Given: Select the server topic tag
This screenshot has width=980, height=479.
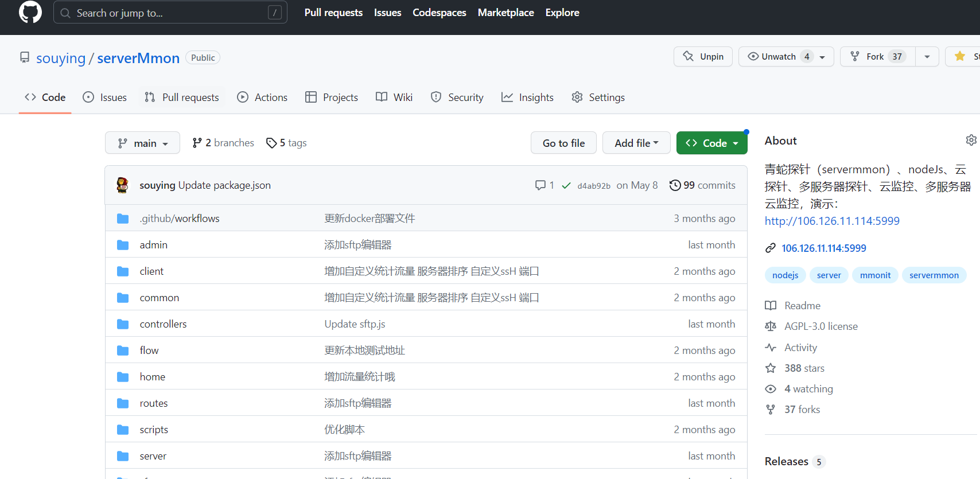Looking at the screenshot, I should pyautogui.click(x=829, y=275).
